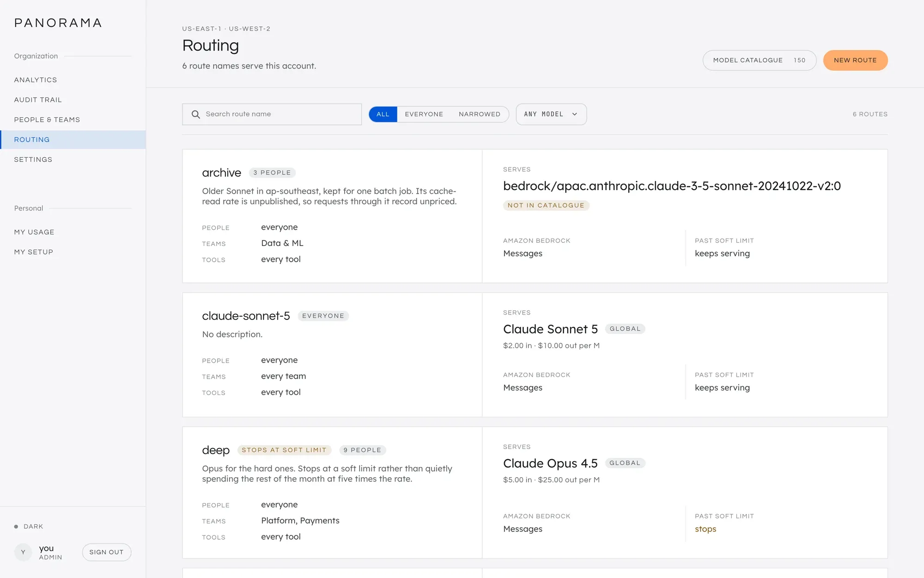
Task: Open the claude-sonnet-5 route title
Action: (246, 316)
